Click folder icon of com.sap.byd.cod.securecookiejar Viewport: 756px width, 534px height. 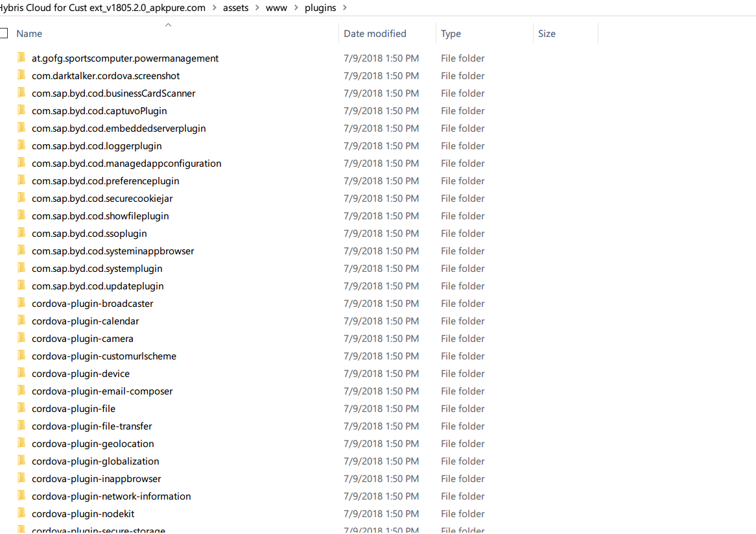[x=21, y=198]
